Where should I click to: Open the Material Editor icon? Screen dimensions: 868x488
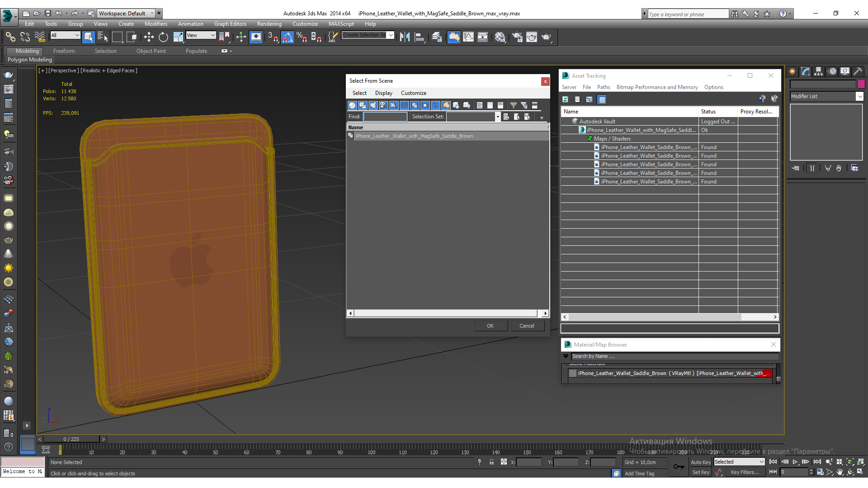(500, 37)
